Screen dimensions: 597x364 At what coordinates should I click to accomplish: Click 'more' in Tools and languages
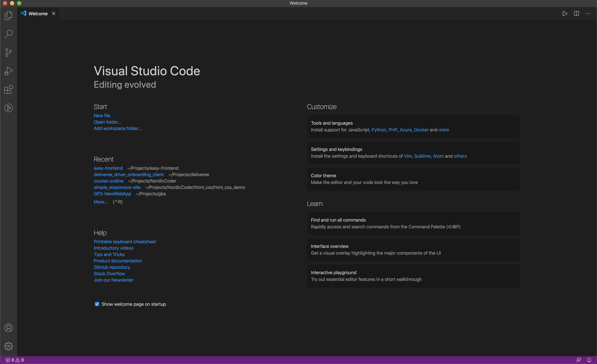pyautogui.click(x=444, y=130)
